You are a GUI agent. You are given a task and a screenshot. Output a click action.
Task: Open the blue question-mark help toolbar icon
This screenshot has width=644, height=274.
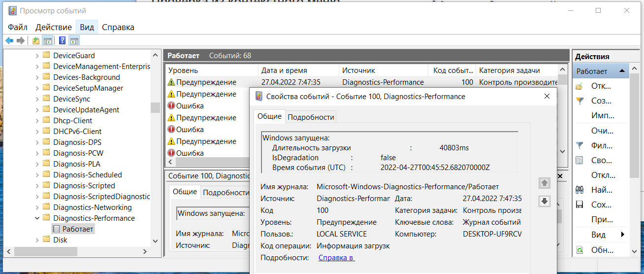pyautogui.click(x=63, y=40)
